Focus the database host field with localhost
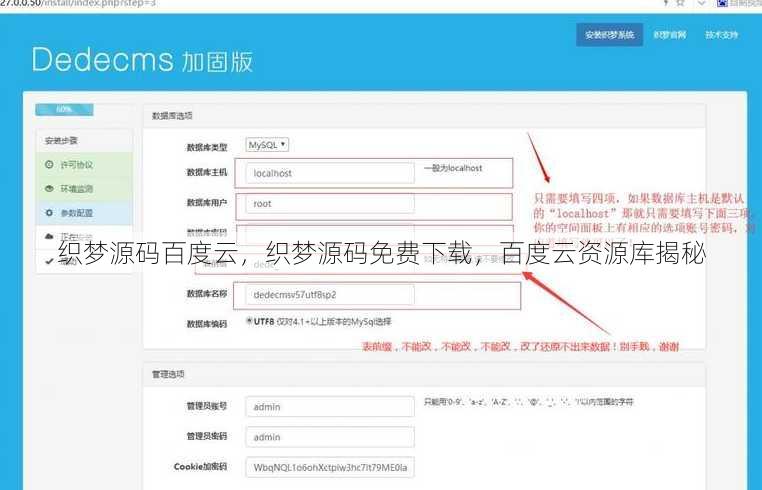762x490 pixels. pos(330,173)
